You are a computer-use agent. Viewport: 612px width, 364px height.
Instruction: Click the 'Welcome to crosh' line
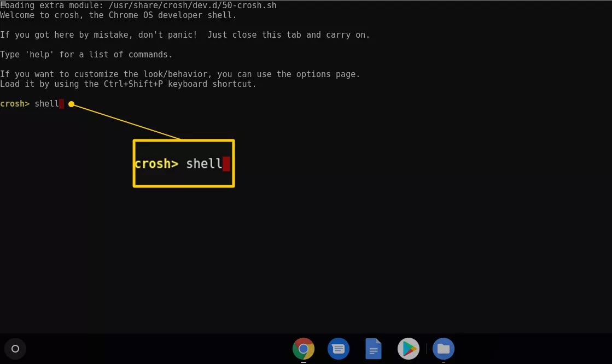point(118,15)
